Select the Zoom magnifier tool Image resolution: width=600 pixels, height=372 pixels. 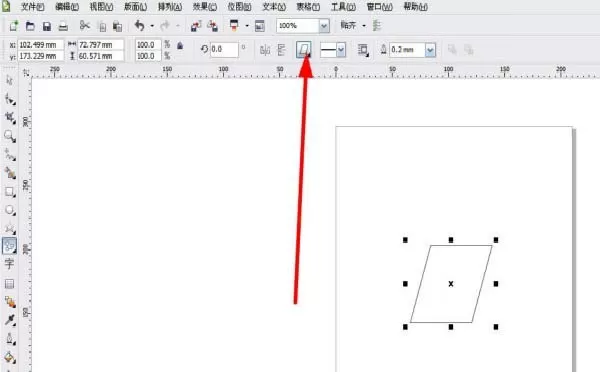10,136
